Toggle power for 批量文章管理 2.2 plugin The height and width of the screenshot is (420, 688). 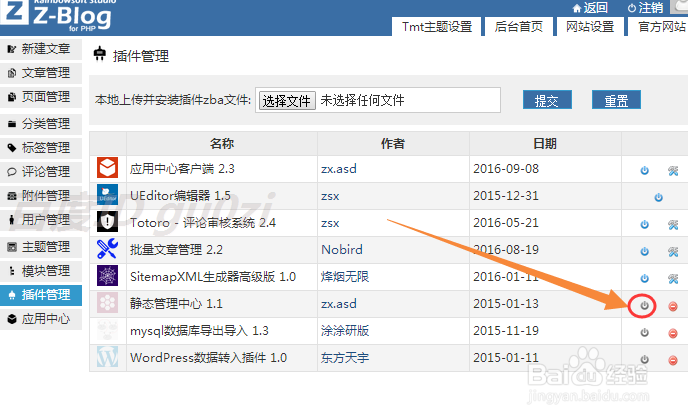[x=644, y=251]
